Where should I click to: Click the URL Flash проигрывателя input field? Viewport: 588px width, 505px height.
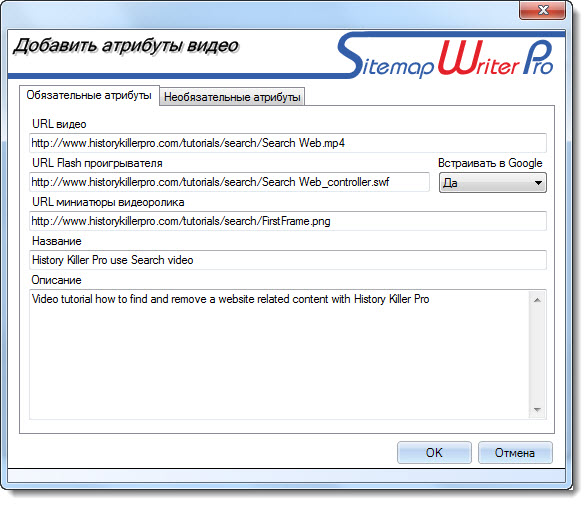tap(229, 182)
